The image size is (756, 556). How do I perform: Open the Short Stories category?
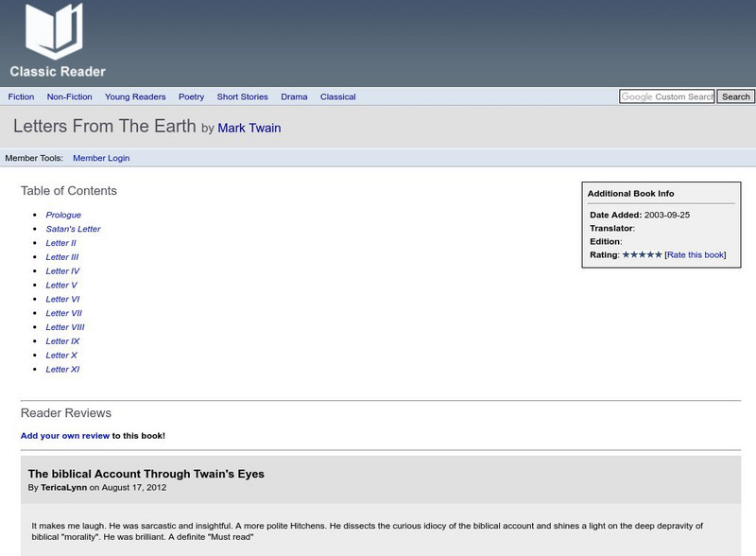click(242, 96)
